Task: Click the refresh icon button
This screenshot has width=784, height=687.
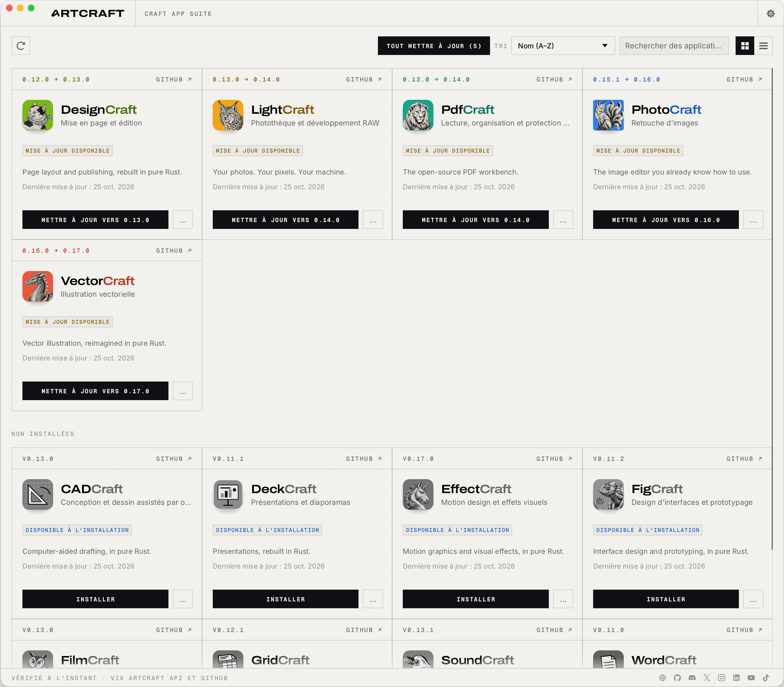Action: pyautogui.click(x=21, y=46)
